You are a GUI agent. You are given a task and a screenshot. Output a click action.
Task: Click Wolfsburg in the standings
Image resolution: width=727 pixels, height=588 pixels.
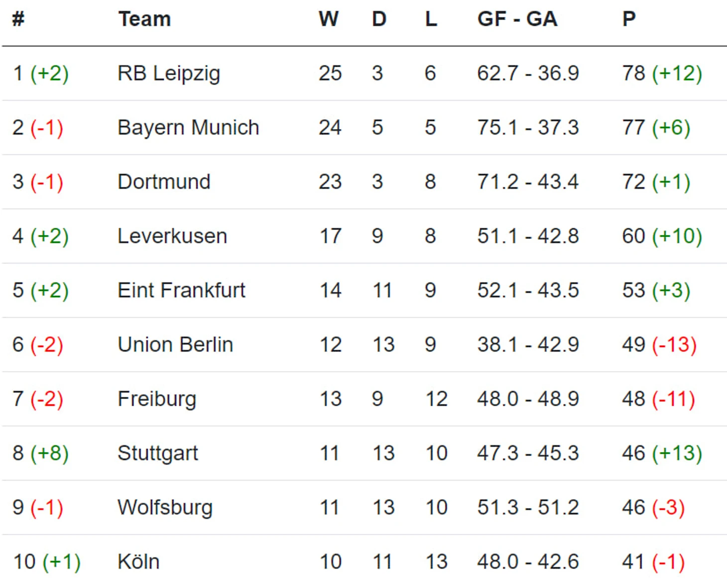(x=165, y=508)
